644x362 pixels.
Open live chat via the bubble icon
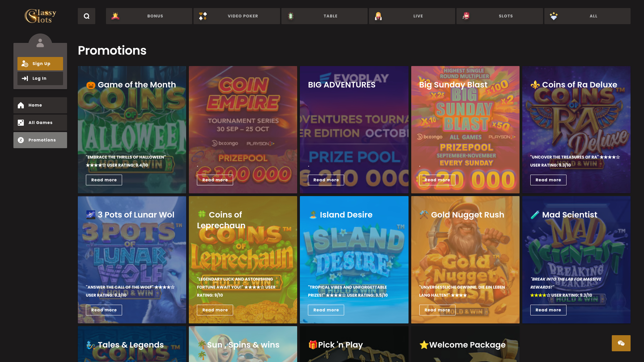click(622, 343)
